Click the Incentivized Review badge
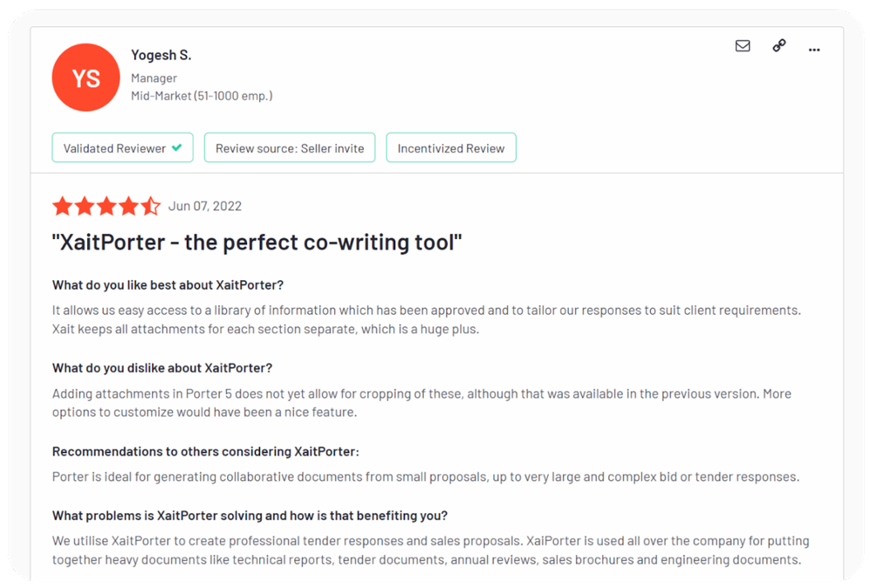 (451, 148)
